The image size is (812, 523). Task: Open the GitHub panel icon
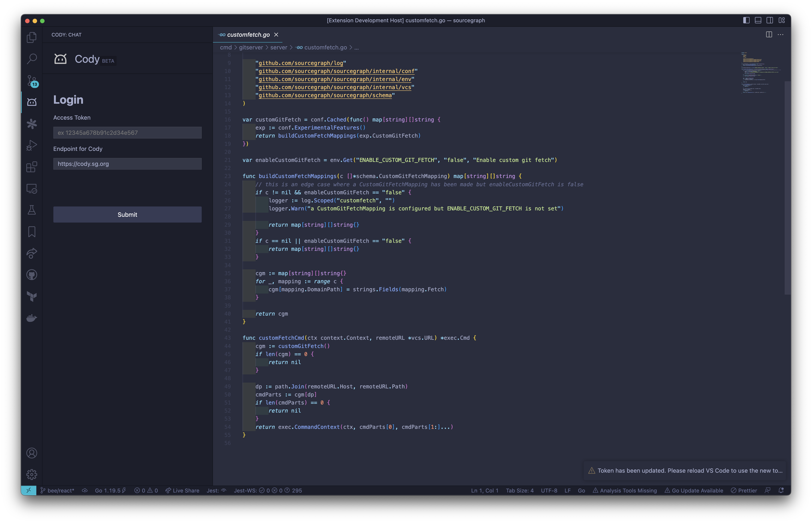[x=32, y=275]
